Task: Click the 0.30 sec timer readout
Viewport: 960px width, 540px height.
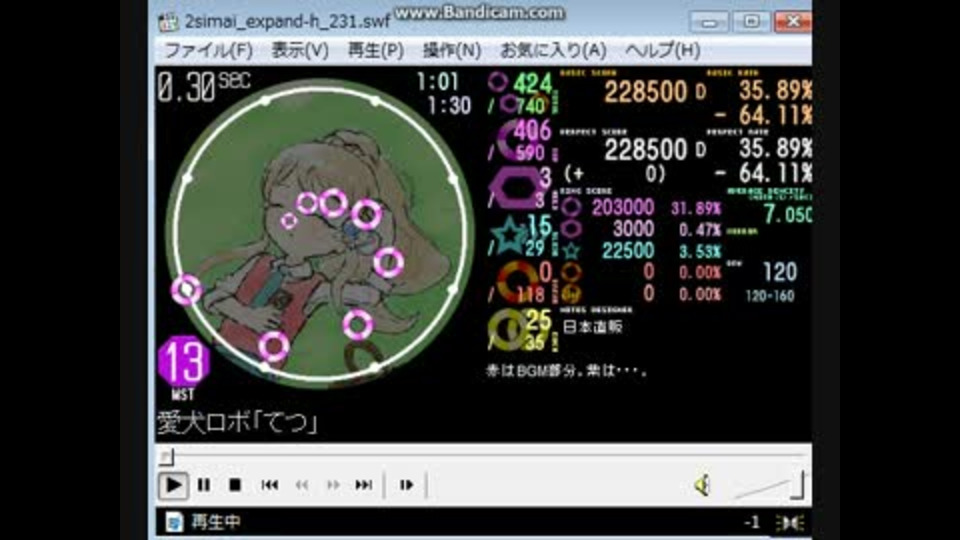Action: coord(203,86)
